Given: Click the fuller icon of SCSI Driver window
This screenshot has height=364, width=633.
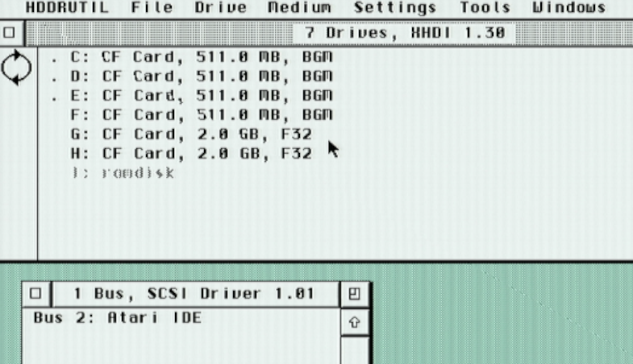Looking at the screenshot, I should click(x=355, y=293).
